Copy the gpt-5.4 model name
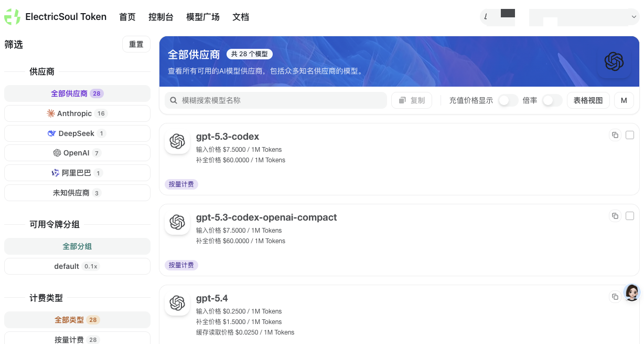 pos(615,297)
